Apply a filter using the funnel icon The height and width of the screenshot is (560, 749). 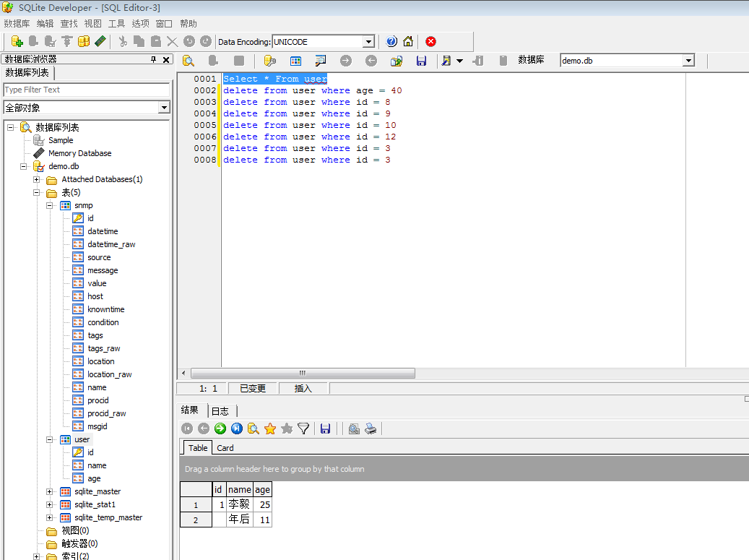tap(303, 428)
